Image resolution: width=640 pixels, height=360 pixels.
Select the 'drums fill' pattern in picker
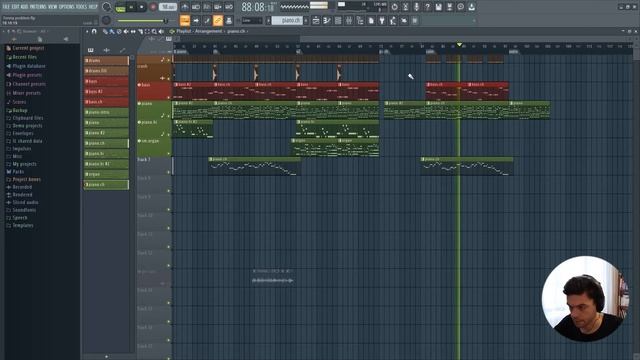107,71
